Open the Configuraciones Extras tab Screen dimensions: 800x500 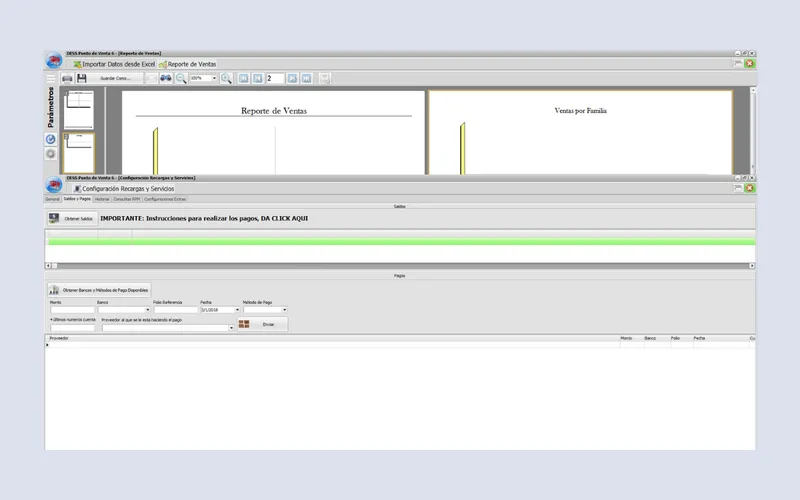click(165, 199)
